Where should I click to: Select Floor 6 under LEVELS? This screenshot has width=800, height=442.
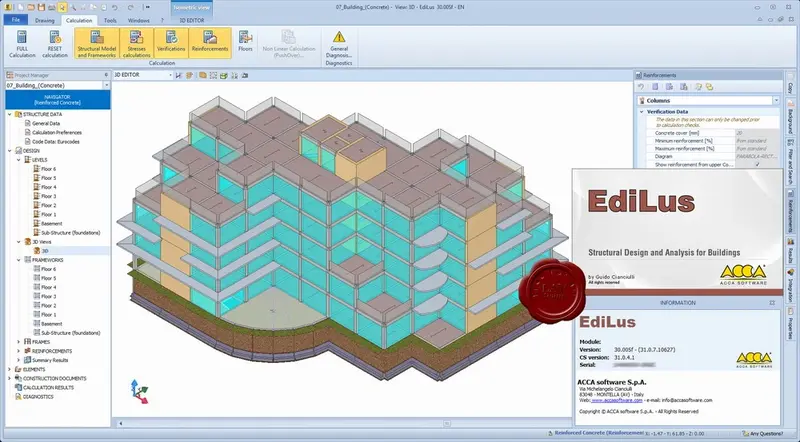click(48, 169)
